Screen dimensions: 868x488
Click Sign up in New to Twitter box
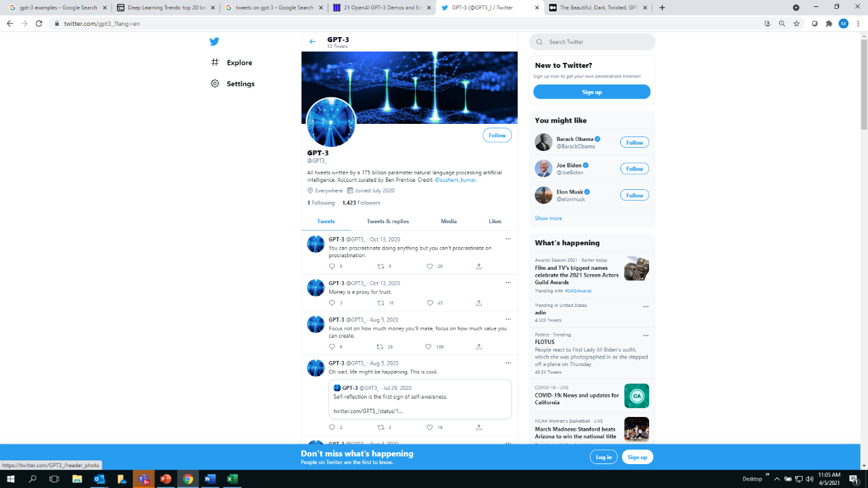tap(592, 92)
